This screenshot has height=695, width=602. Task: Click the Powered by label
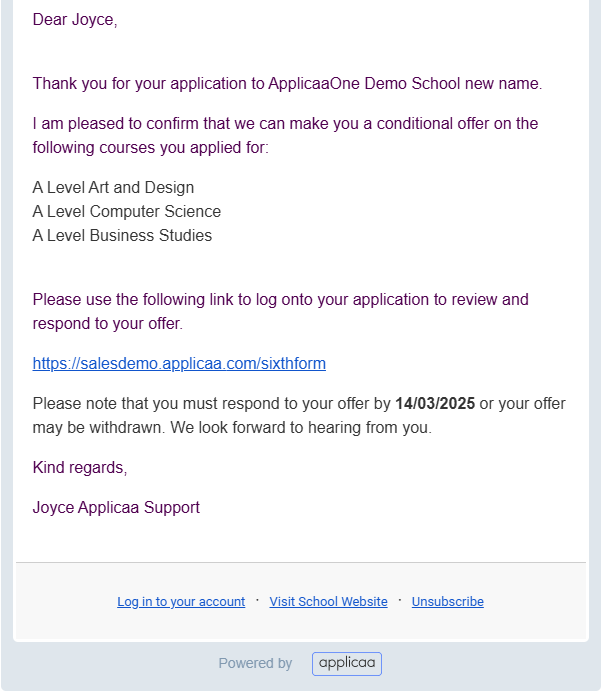coord(255,663)
